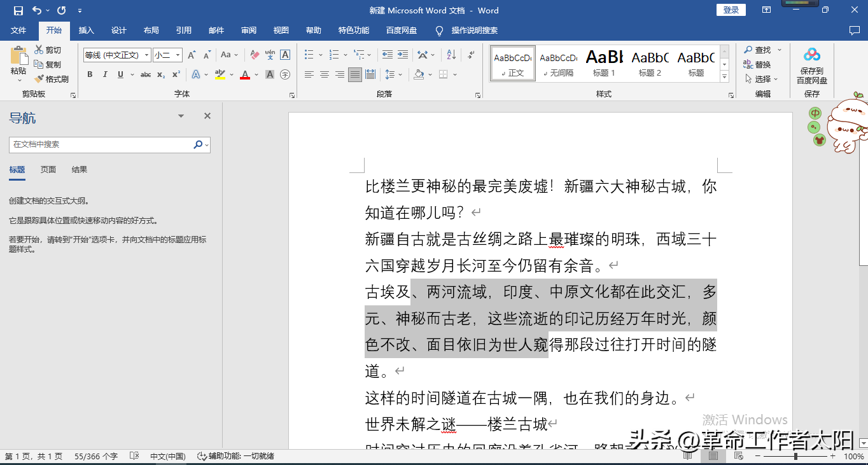This screenshot has height=465, width=868.
Task: Toggle bold formatting
Action: tap(90, 74)
